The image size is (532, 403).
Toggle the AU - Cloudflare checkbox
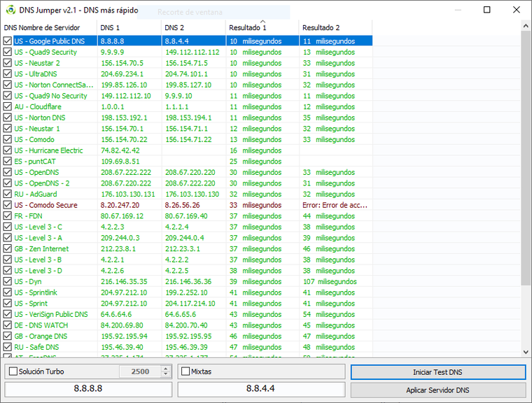pyautogui.click(x=8, y=106)
